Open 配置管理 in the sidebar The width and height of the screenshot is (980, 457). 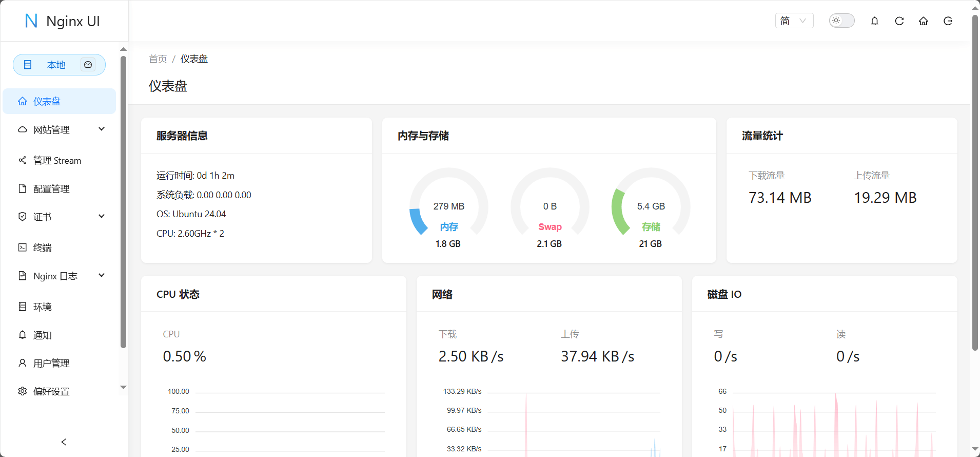click(51, 189)
